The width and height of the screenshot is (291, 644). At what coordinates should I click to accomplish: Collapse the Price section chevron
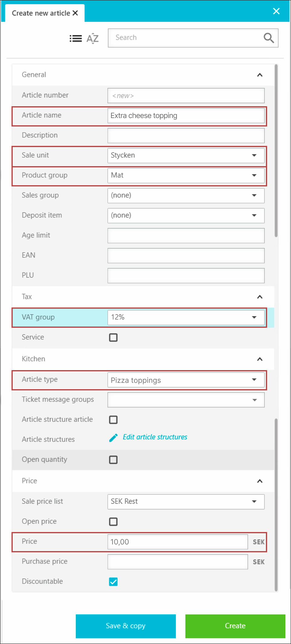(x=260, y=481)
